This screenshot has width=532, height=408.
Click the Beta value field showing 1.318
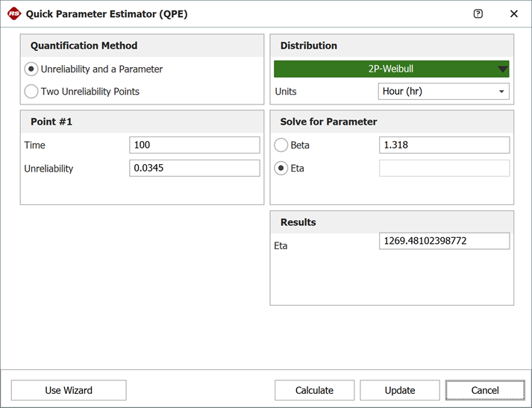pos(444,145)
